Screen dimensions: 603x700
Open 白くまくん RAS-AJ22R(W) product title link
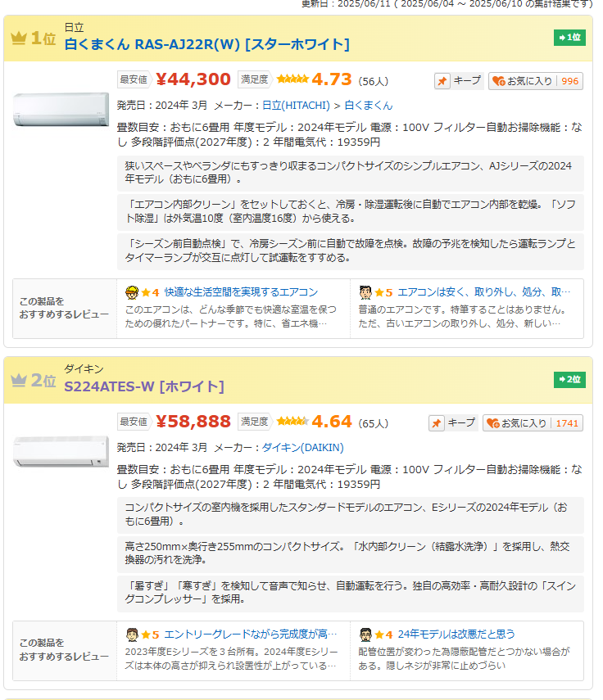(x=206, y=44)
